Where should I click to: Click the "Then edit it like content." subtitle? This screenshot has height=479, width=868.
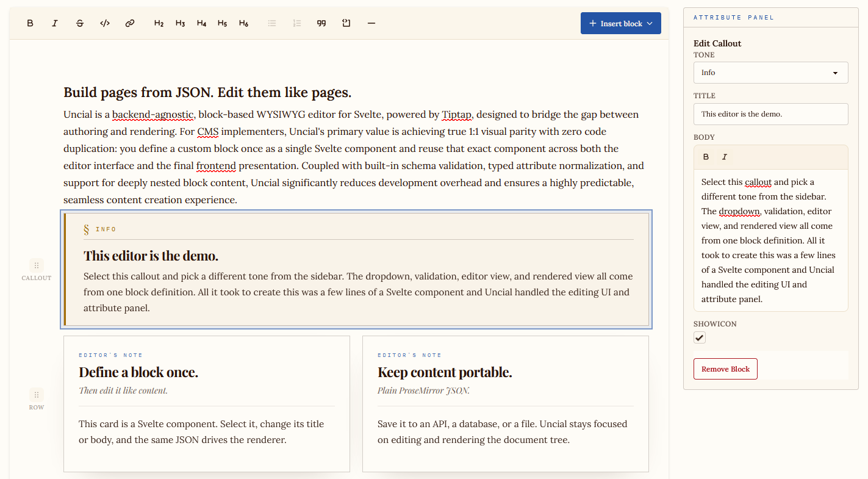coord(123,391)
